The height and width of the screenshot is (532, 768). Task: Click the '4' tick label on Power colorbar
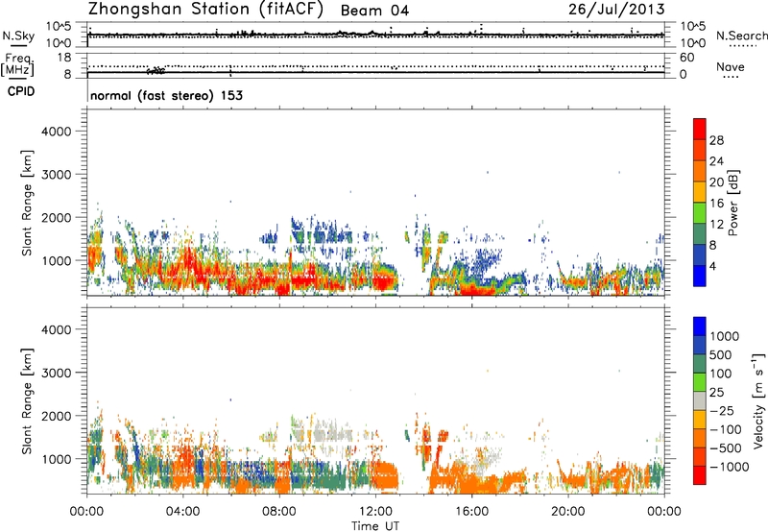pyautogui.click(x=712, y=266)
